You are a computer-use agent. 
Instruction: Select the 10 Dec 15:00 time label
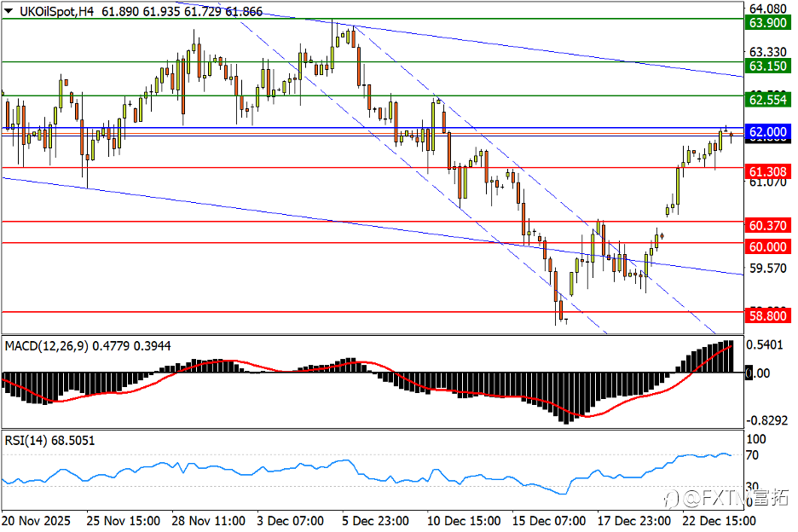464,521
